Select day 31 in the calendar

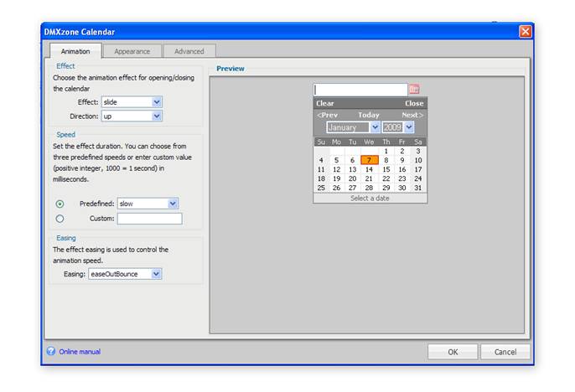tap(417, 188)
